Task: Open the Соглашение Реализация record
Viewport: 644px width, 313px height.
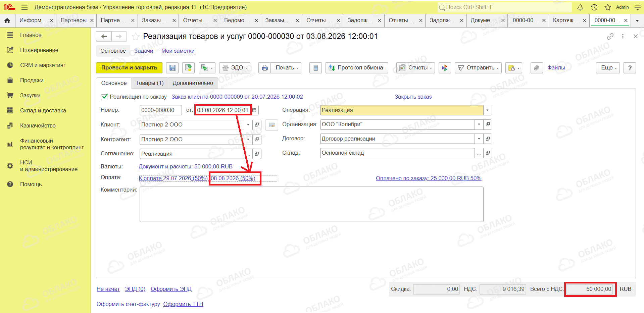Action: tap(257, 154)
